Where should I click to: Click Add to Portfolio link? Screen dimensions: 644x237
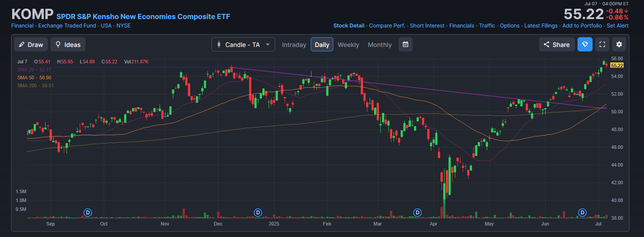tap(582, 26)
